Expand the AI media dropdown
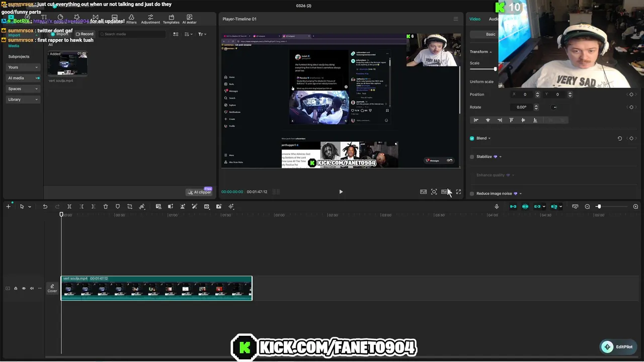644x362 pixels. click(x=23, y=78)
